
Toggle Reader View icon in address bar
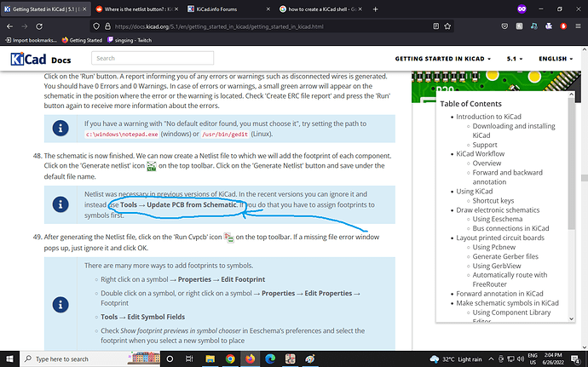(435, 26)
